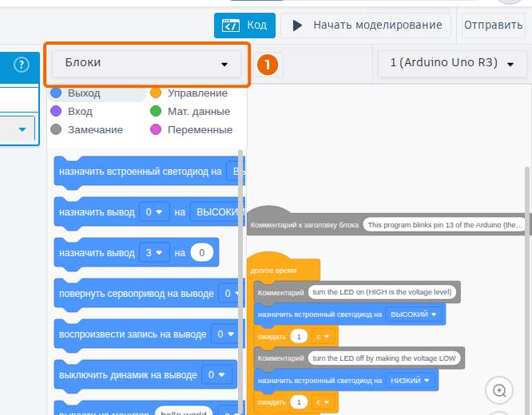
Task: Edit the This program blinks pin 13 comment
Action: point(444,225)
